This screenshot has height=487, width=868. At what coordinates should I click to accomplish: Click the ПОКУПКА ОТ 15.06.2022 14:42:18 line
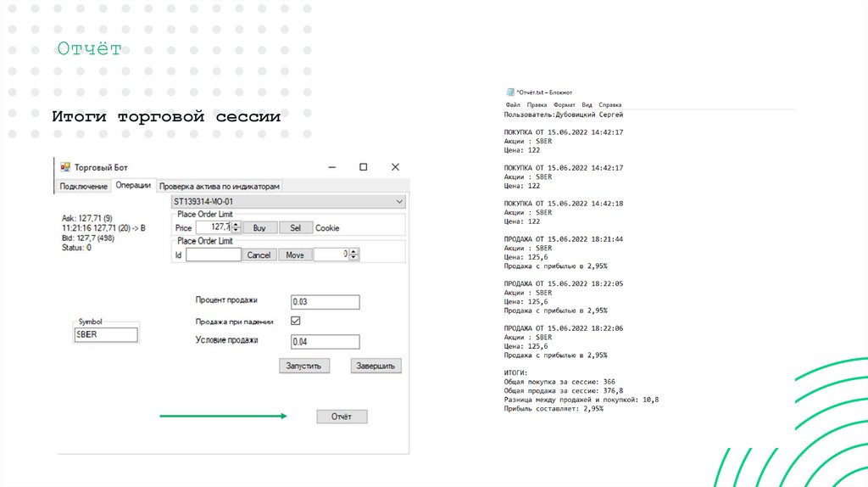[564, 204]
